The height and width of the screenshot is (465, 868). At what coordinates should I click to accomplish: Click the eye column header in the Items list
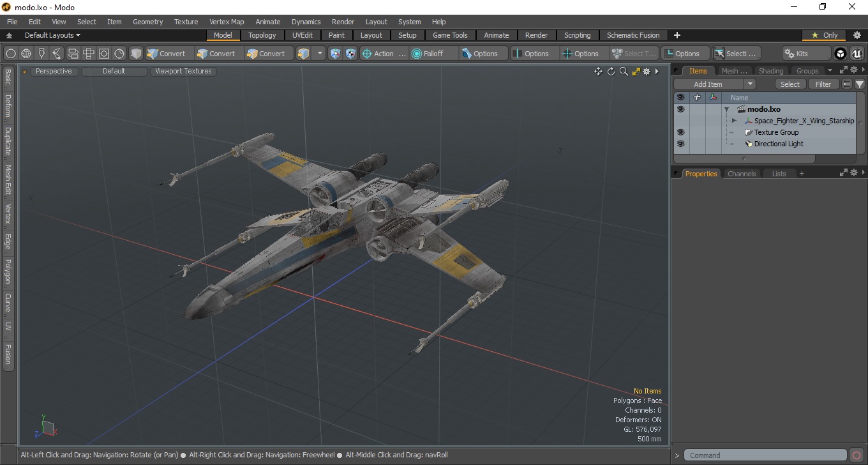pyautogui.click(x=680, y=98)
